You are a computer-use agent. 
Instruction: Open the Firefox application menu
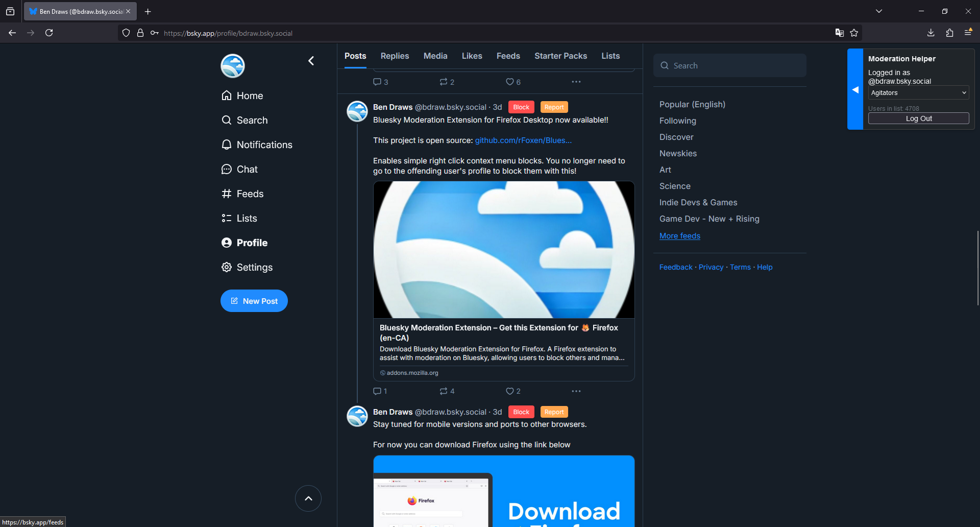(x=968, y=33)
